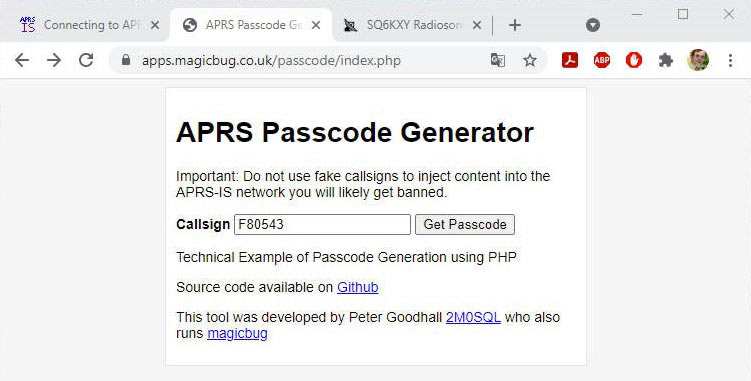The height and width of the screenshot is (381, 751).
Task: Click the 'Important: Do not use fake callsigns' warning
Action: tap(363, 185)
